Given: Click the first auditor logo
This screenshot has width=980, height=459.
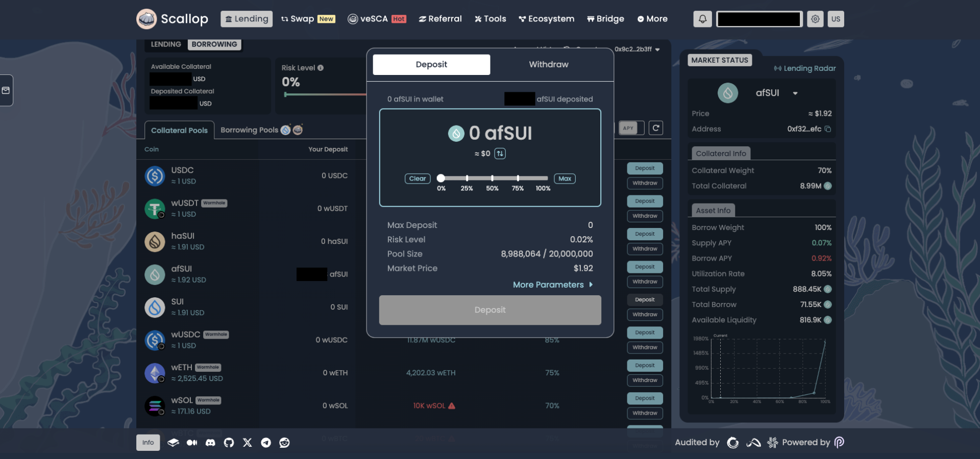Looking at the screenshot, I should (733, 443).
